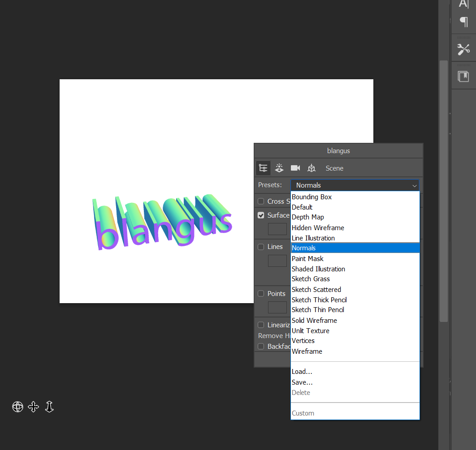Choose Sketch Thick Pencil preset

[355, 300]
